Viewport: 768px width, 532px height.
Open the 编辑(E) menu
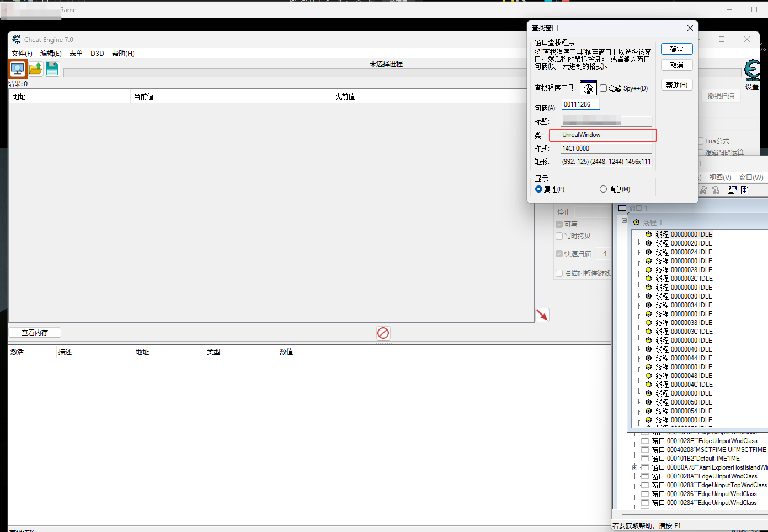(x=51, y=54)
